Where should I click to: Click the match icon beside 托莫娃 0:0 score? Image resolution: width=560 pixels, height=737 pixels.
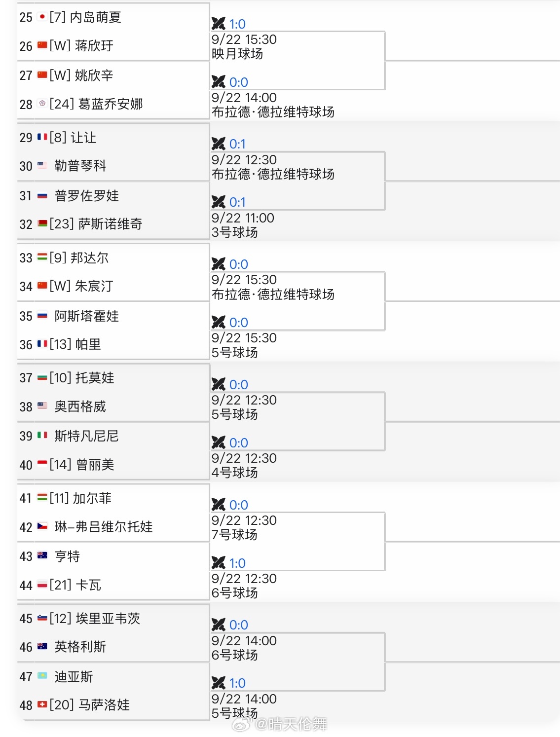219,384
